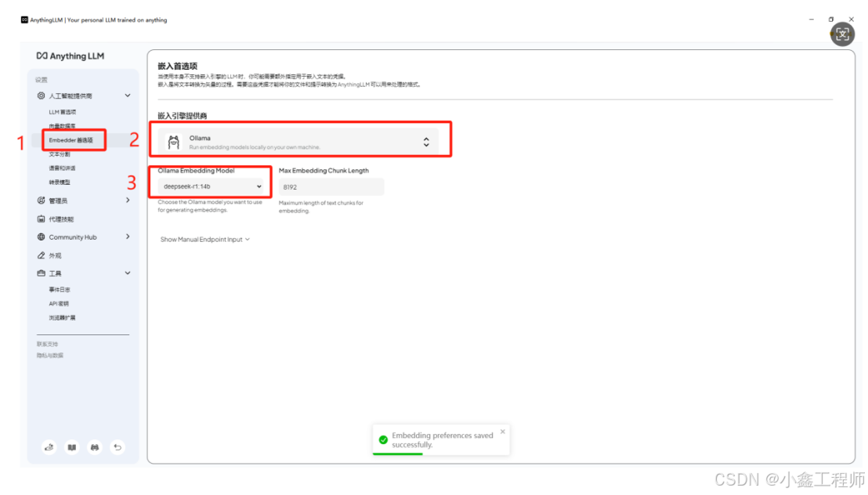Click the Discord icon in footer
Image resolution: width=868 pixels, height=495 pixels.
point(95,446)
